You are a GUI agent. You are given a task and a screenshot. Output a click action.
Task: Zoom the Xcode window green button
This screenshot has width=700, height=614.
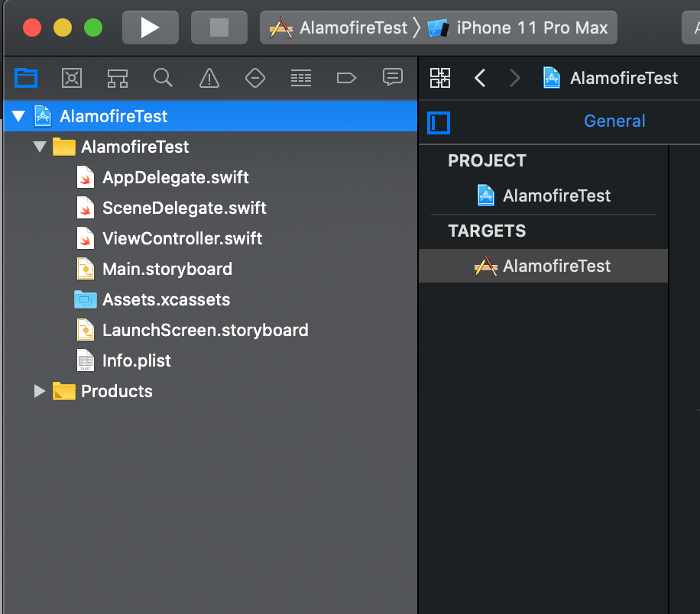coord(93,27)
